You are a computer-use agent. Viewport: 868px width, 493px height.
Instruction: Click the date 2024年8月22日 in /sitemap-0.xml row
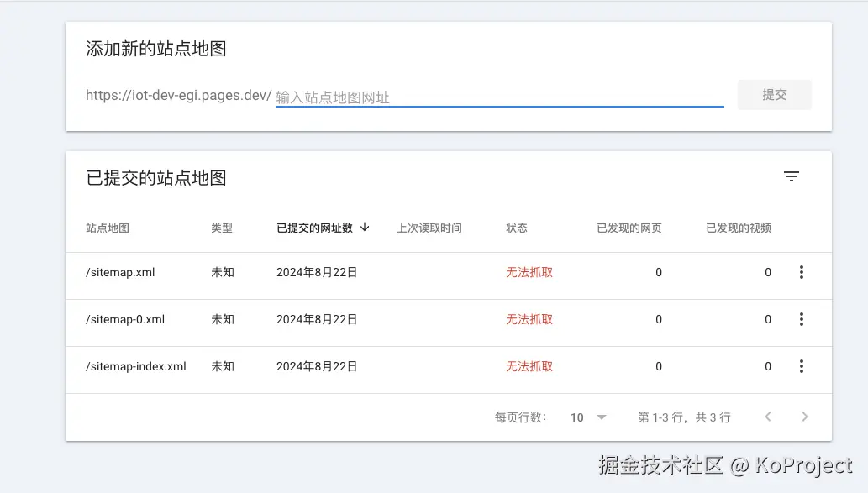tap(317, 319)
